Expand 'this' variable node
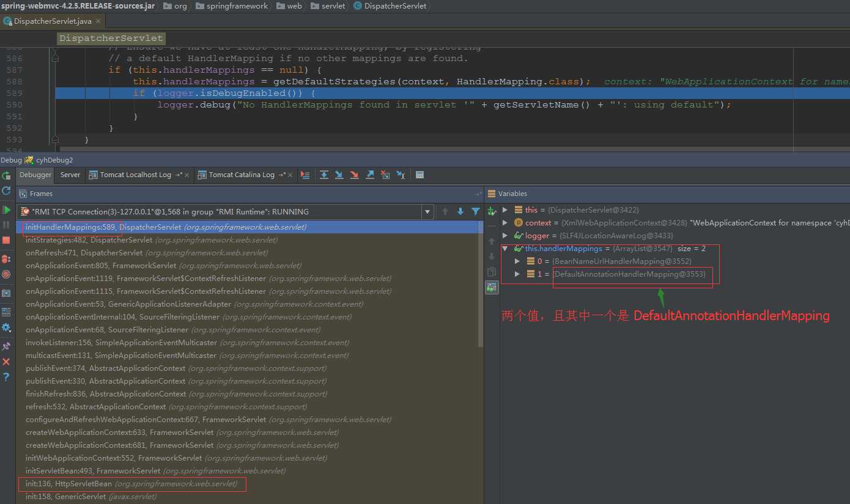Viewport: 850px width, 504px height. 504,210
